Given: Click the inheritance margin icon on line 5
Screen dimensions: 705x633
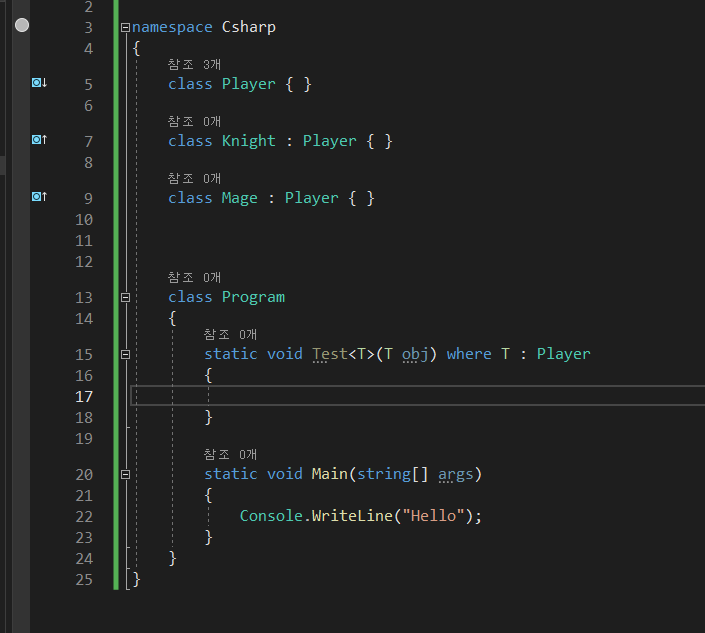Looking at the screenshot, I should click(x=39, y=83).
